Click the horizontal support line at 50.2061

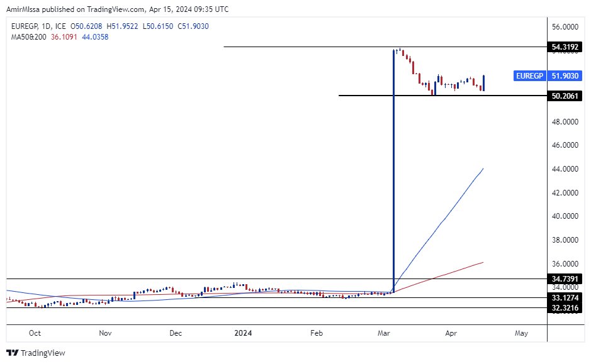443,95
